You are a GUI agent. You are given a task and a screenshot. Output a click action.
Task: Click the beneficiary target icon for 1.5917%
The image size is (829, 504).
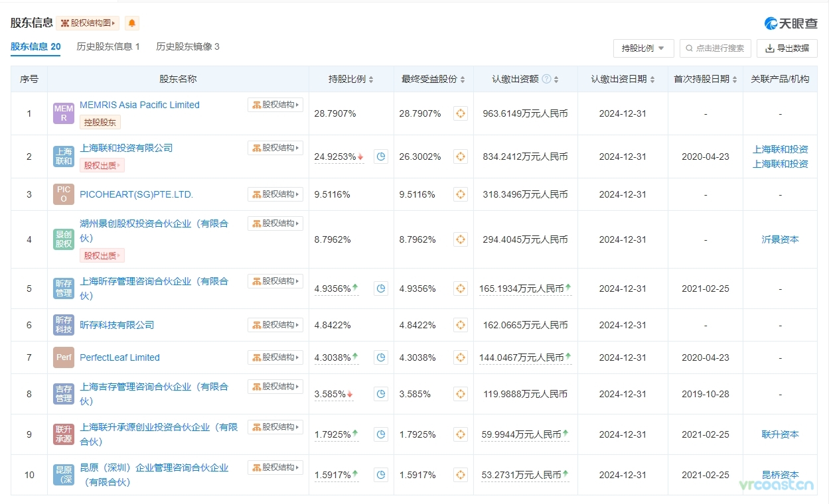(461, 475)
